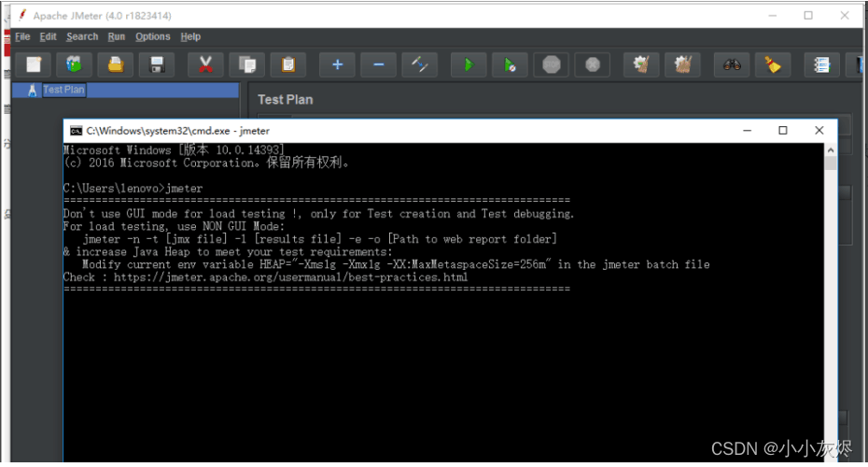Click the Clear All results icon
Screen dimensions: 868x467
point(682,64)
